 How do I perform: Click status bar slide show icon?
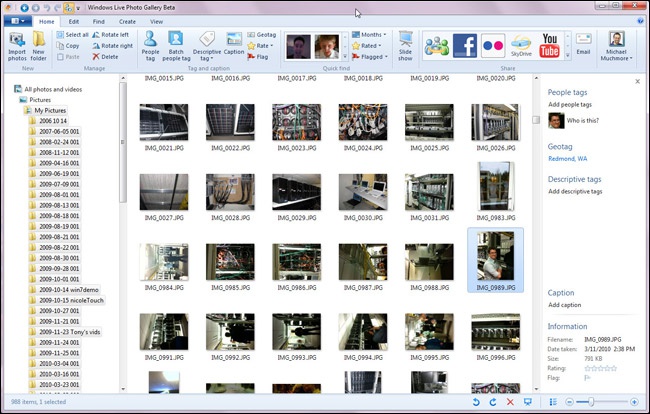(527, 402)
